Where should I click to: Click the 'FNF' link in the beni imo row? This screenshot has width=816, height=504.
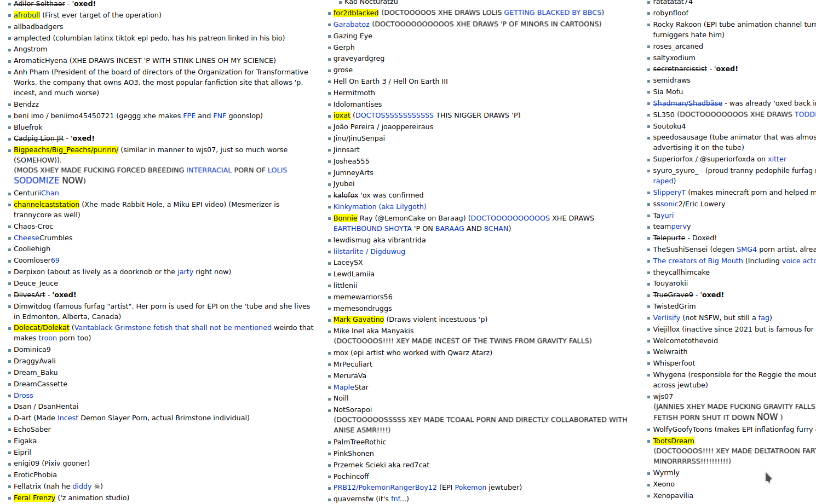tap(220, 115)
